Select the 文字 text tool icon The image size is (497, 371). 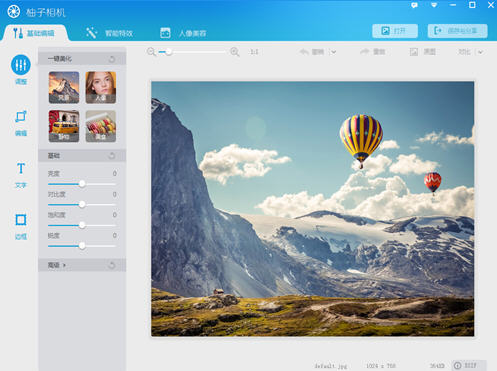point(21,168)
